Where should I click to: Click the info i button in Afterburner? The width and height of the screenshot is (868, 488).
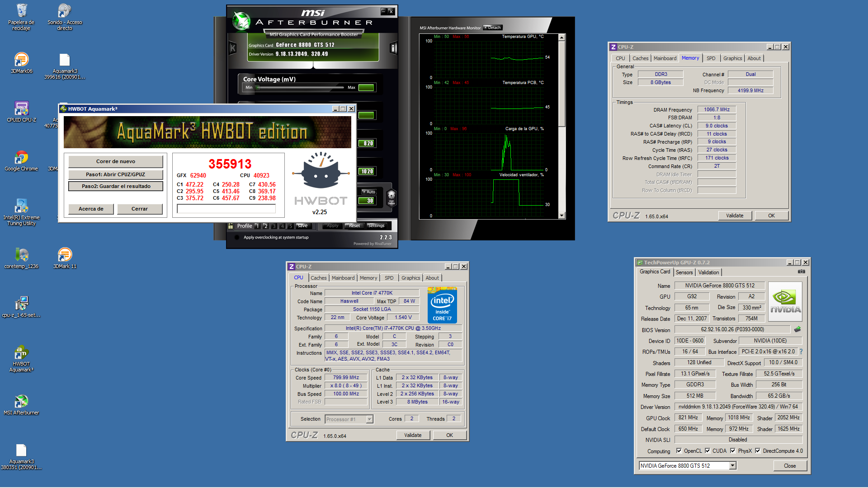point(393,48)
